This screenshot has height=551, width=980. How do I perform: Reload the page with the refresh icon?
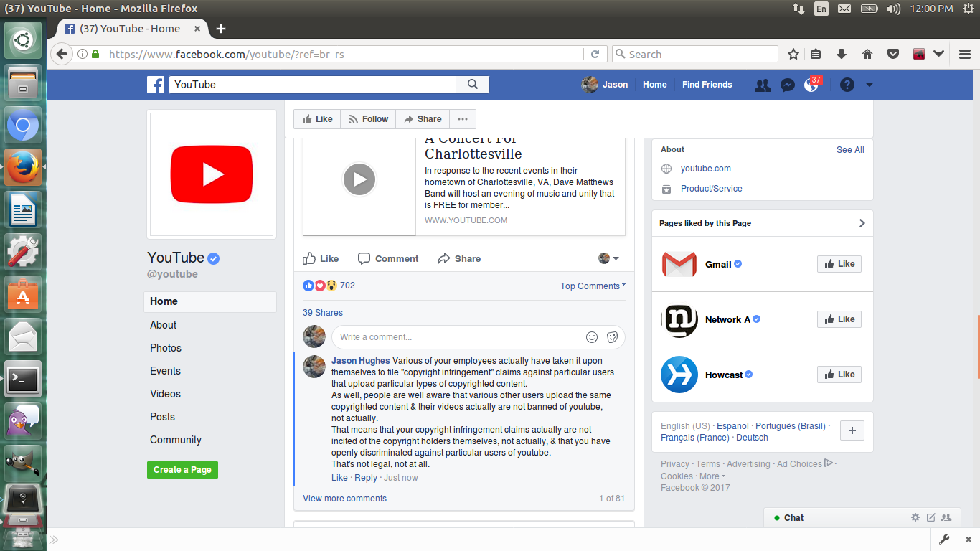click(x=595, y=54)
